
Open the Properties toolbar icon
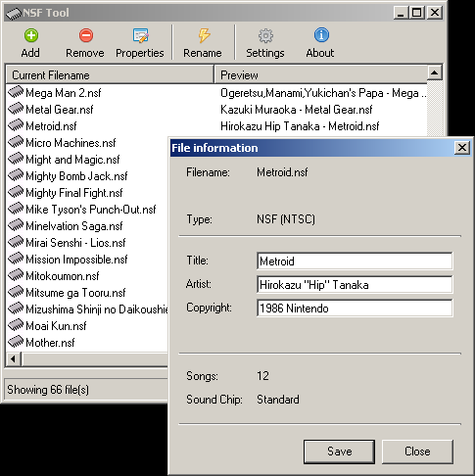[x=141, y=35]
